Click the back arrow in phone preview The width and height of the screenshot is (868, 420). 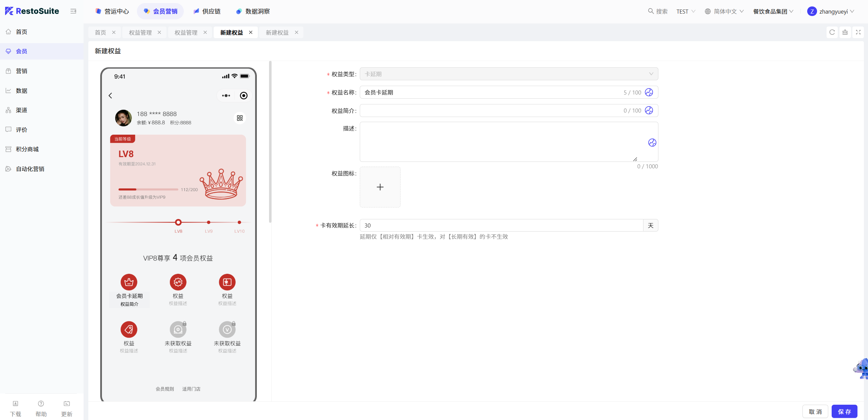coord(110,96)
